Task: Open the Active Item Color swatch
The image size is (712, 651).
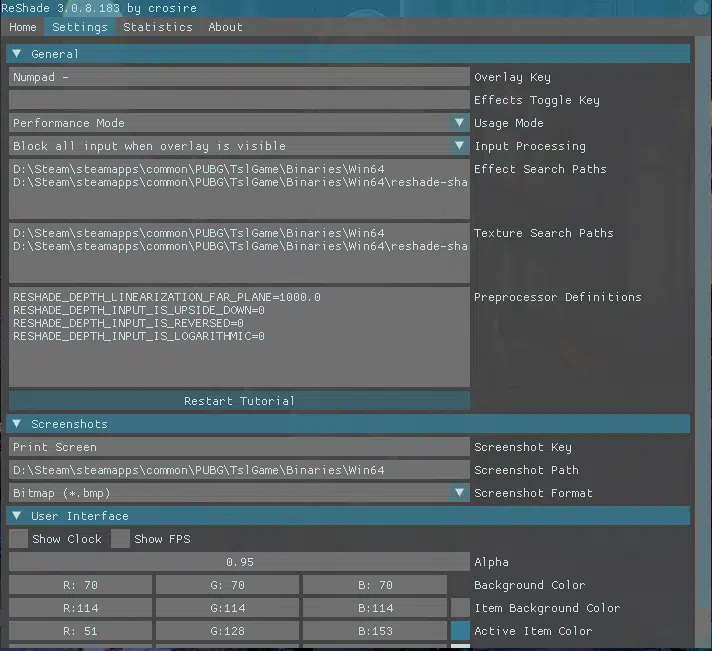Action: coord(460,631)
